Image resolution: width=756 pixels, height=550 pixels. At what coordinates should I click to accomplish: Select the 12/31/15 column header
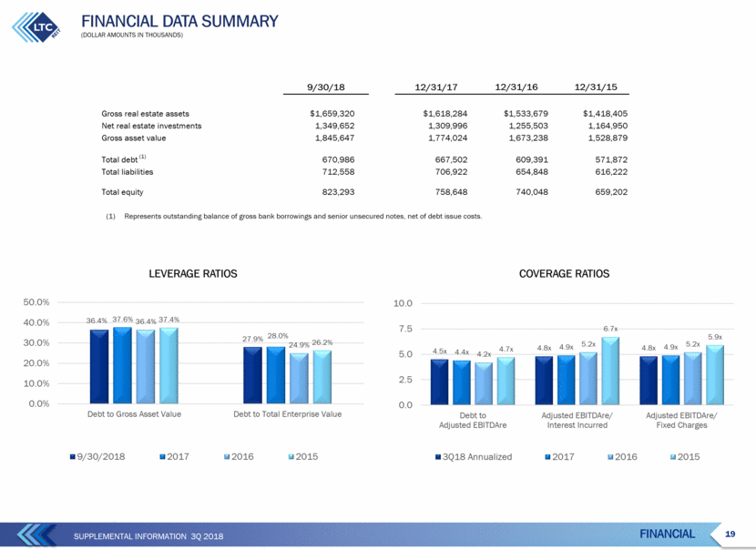click(x=596, y=87)
